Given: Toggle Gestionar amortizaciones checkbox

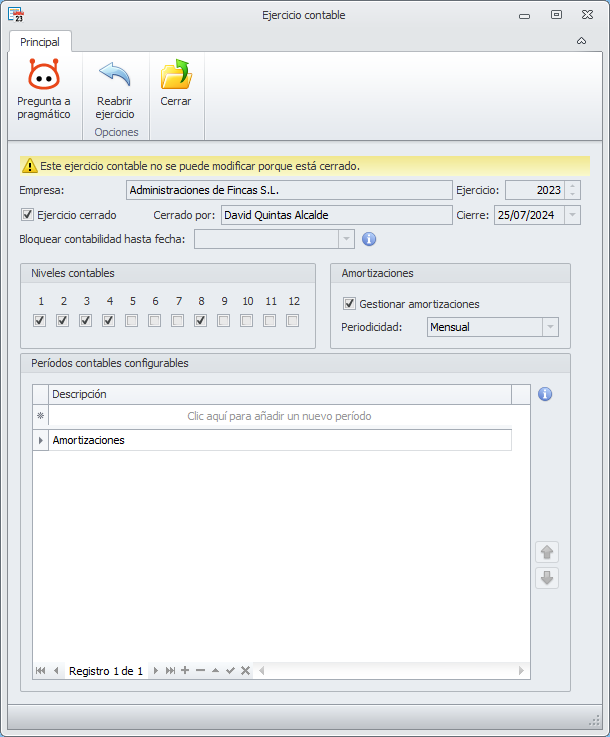Looking at the screenshot, I should (x=349, y=304).
